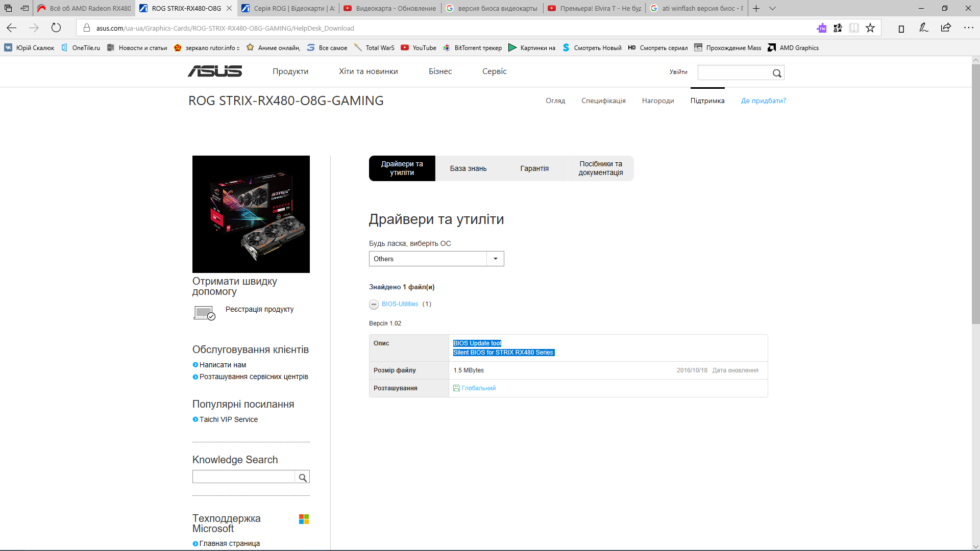Click the Knowledge Search input field

click(x=243, y=477)
